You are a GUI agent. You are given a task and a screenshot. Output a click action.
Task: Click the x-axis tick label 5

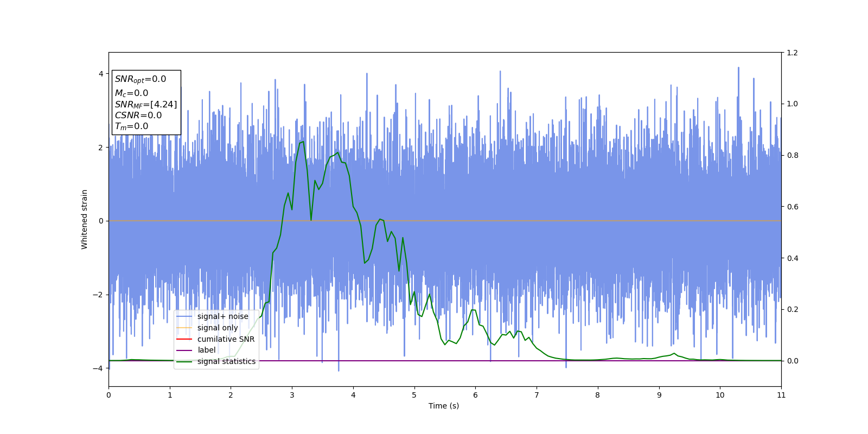click(x=414, y=395)
